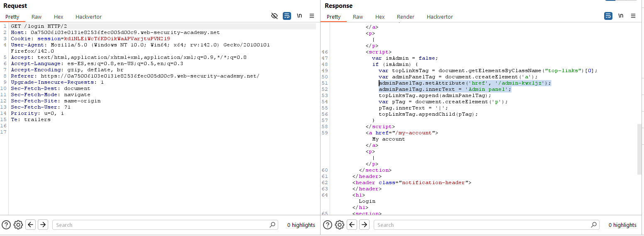This screenshot has width=644, height=236.
Task: Click the Response vertical scrollbar thumb
Action: (x=639, y=149)
